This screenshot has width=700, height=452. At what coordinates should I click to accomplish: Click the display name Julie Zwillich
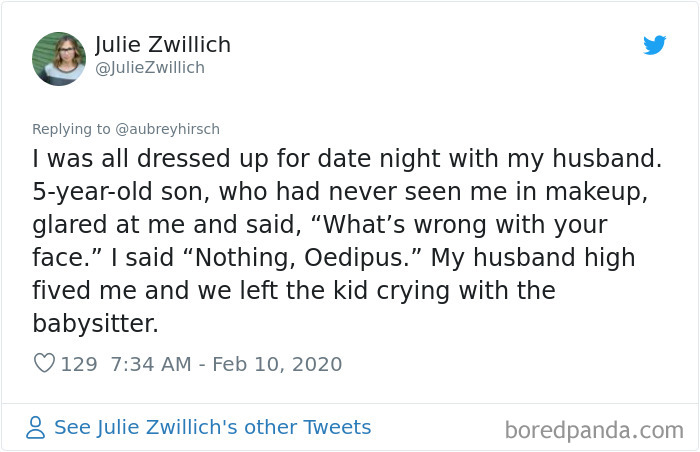(x=163, y=45)
